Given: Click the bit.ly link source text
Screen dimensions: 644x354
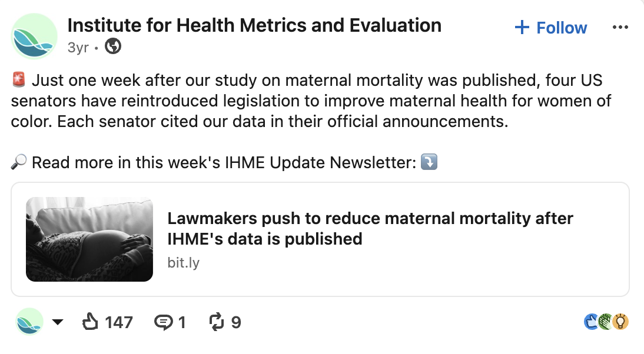Looking at the screenshot, I should coord(183,262).
